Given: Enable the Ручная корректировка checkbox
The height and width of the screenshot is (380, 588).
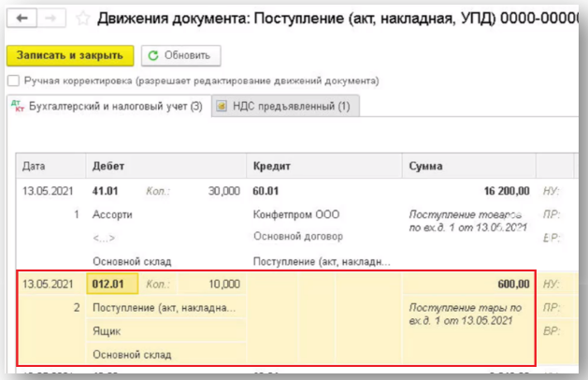Looking at the screenshot, I should (13, 80).
